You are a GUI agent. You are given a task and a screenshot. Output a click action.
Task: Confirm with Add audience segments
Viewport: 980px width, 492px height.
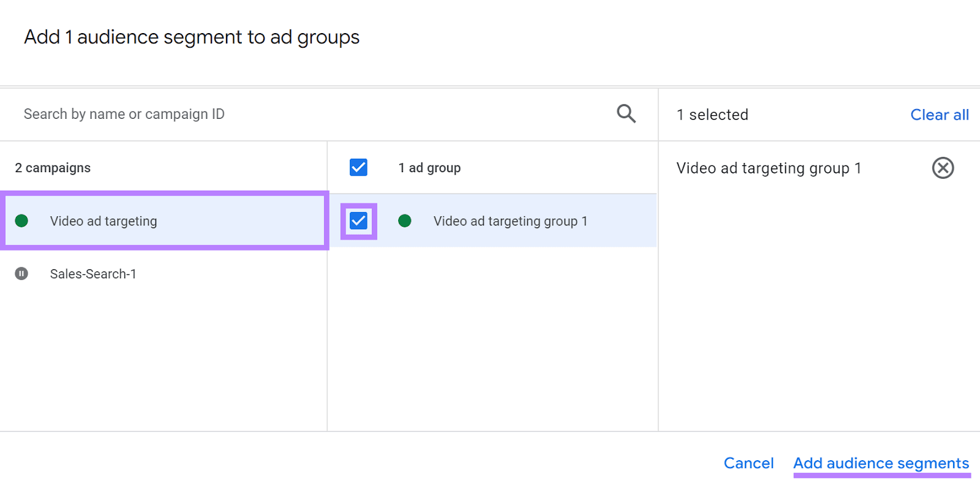881,463
